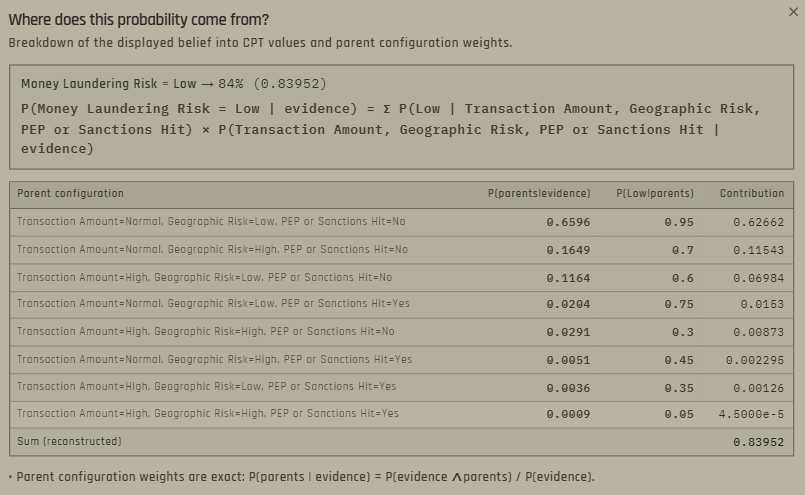Select row High, Low, PEP=Yes configuration
805x495 pixels.
401,387
